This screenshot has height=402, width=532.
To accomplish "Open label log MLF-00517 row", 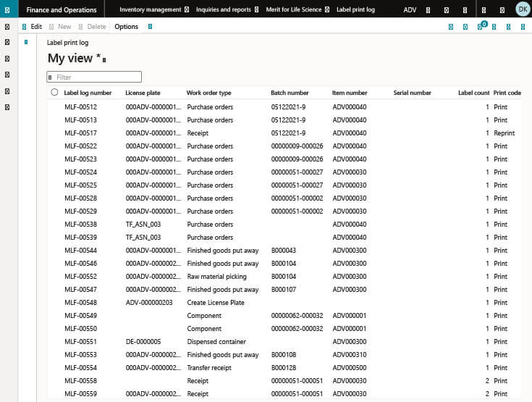I will click(80, 133).
